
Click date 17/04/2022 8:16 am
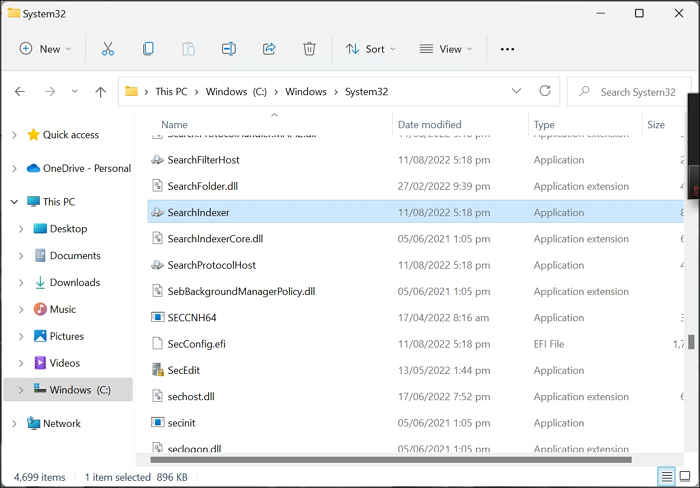[x=443, y=317]
